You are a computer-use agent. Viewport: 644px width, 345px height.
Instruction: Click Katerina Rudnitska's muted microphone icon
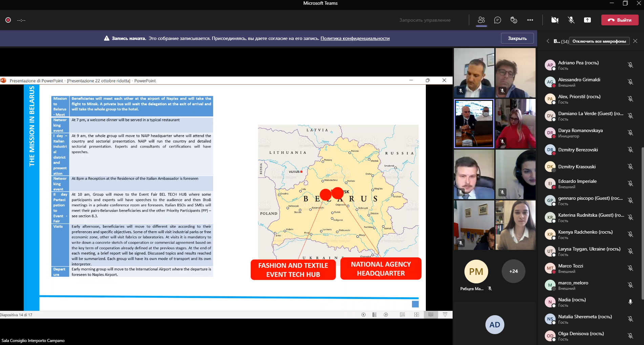(x=630, y=217)
